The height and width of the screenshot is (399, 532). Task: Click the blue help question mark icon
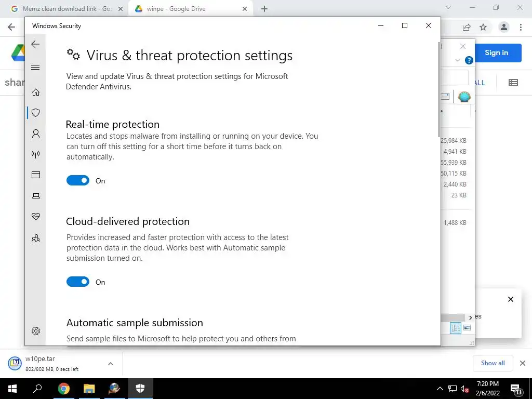tap(469, 60)
